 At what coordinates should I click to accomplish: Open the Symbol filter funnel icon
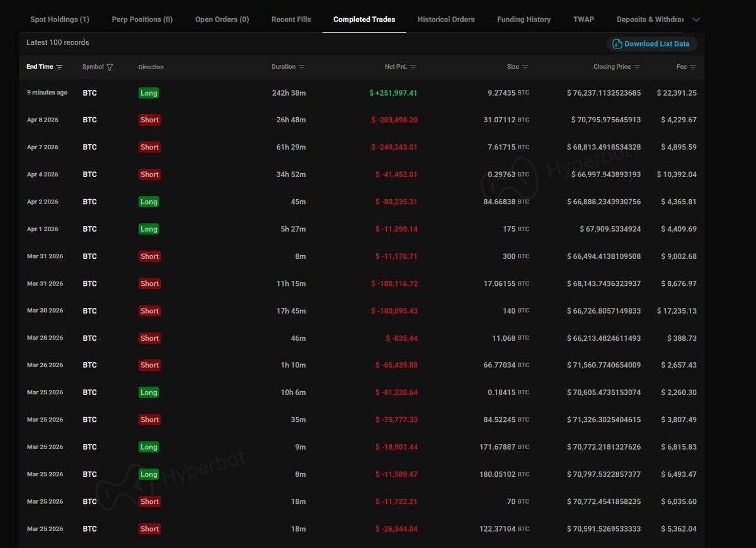coord(110,67)
